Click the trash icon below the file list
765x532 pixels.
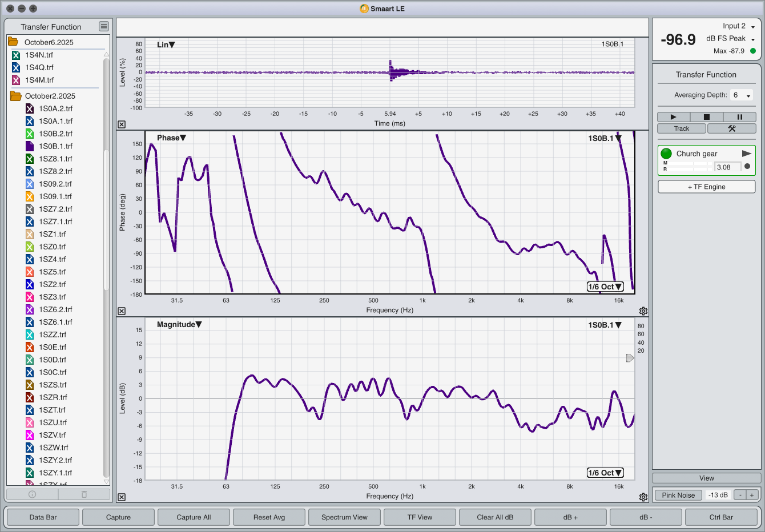pos(84,494)
